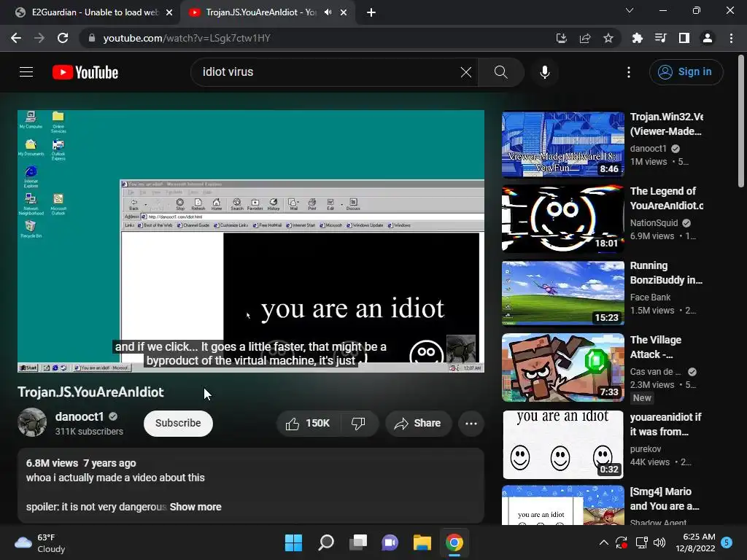Screen dimensions: 747x560
Task: Open YouTube hamburger guide menu
Action: (x=26, y=72)
